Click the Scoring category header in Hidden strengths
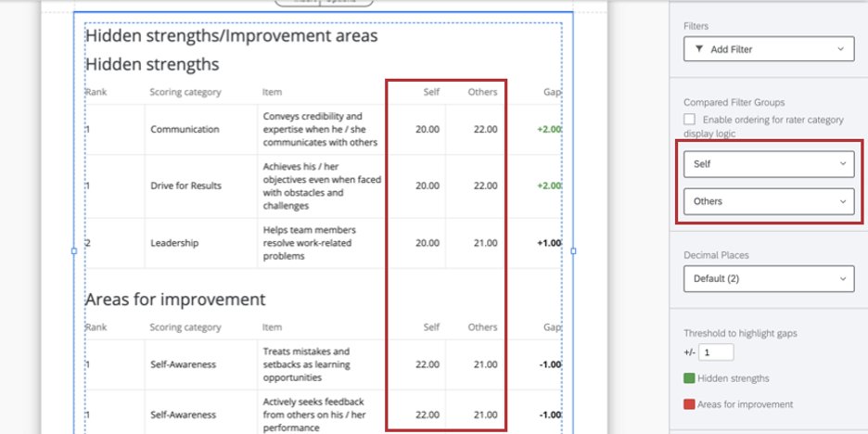The image size is (868, 434). 185,92
